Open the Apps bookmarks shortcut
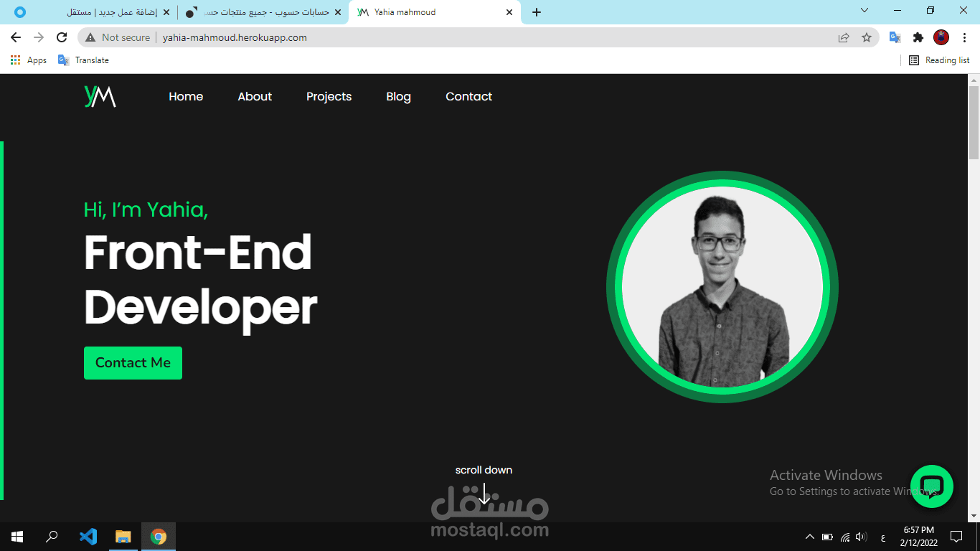This screenshot has height=551, width=980. [29, 60]
